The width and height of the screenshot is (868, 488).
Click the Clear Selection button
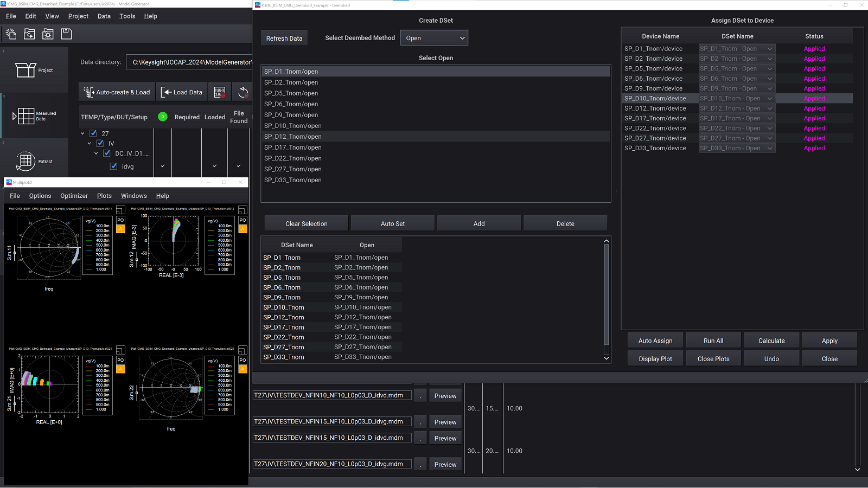click(x=305, y=223)
